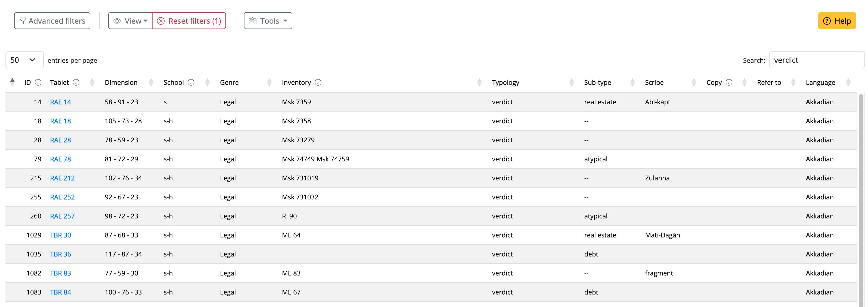This screenshot has height=307, width=868.
Task: Sort the Copy column
Action: click(744, 83)
